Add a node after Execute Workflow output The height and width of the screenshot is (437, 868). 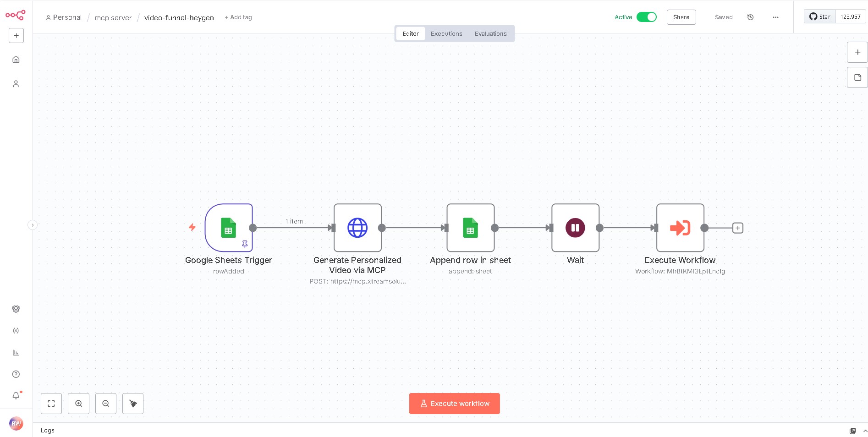click(x=738, y=228)
